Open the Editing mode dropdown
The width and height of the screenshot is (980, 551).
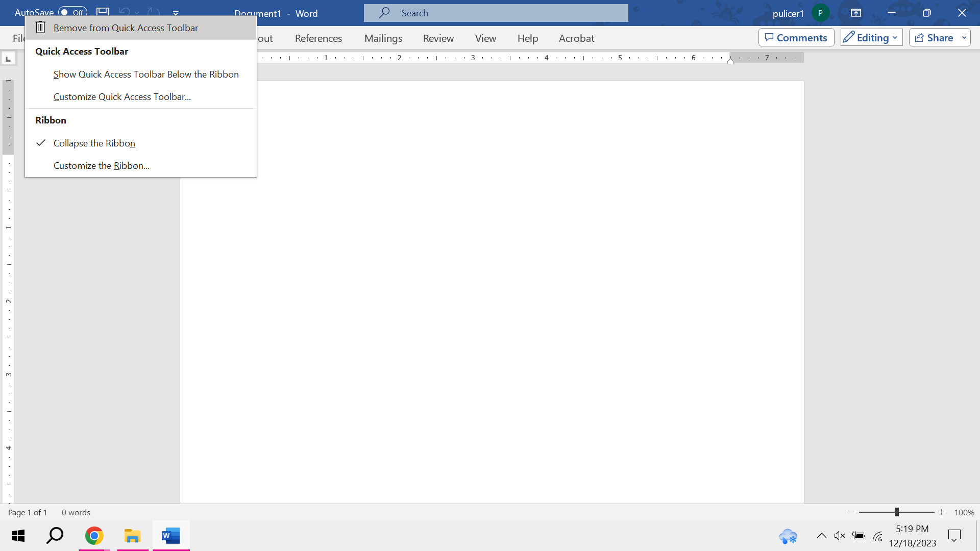pyautogui.click(x=871, y=37)
